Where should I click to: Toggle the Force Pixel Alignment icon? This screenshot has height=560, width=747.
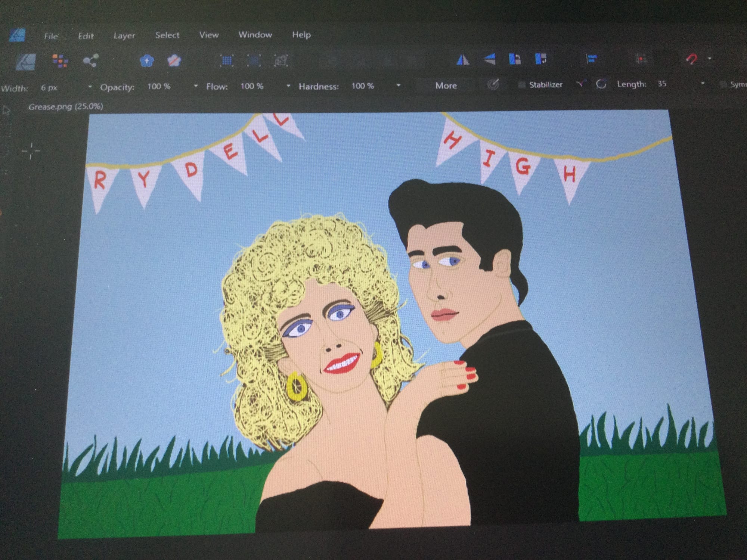point(641,59)
